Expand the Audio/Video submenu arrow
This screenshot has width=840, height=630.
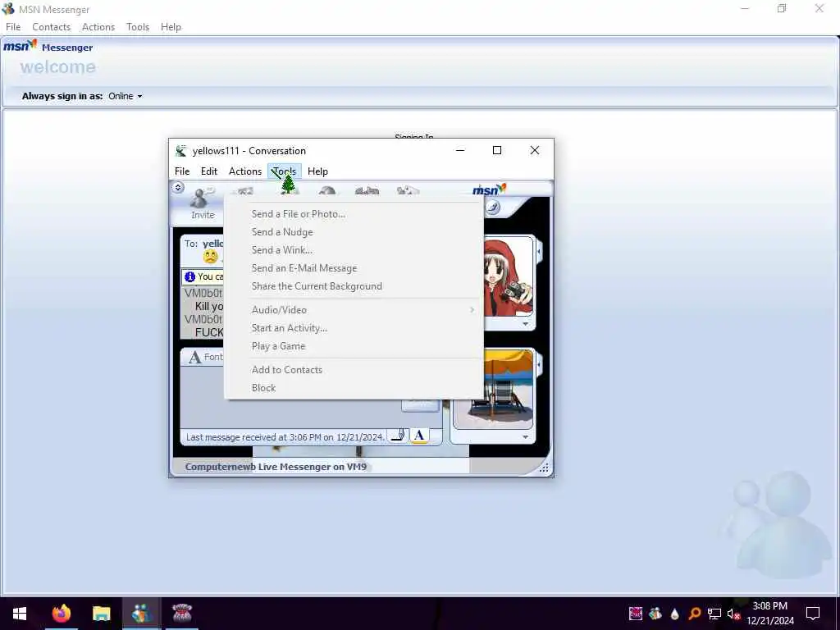pyautogui.click(x=472, y=309)
